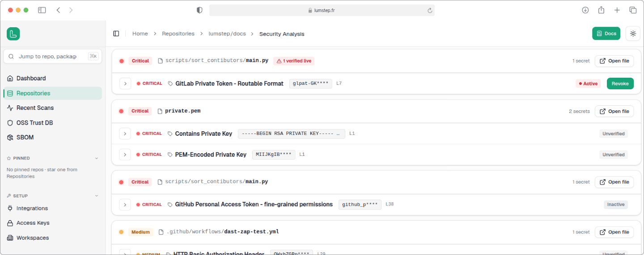
Task: Click the Repositories database icon
Action: coord(10,93)
